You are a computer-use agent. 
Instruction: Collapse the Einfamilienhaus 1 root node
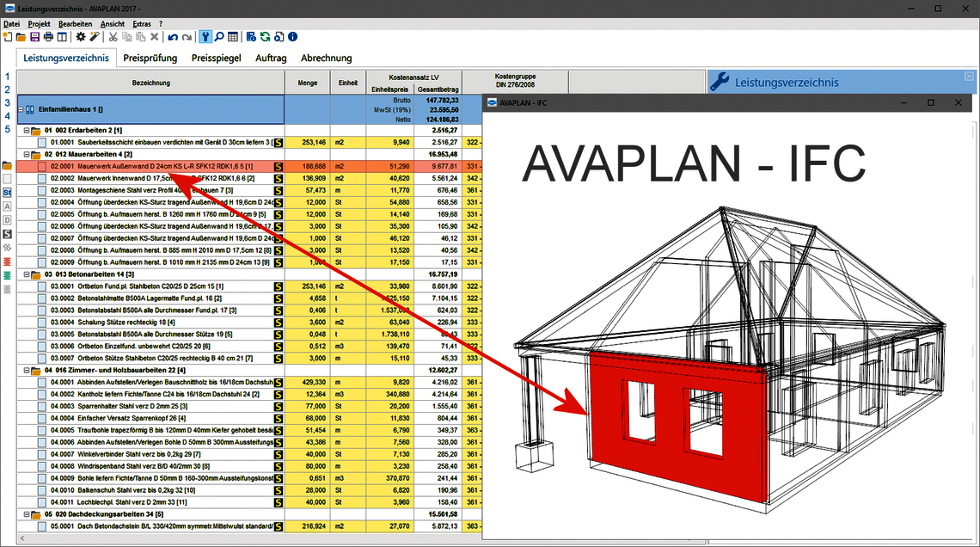[x=21, y=109]
